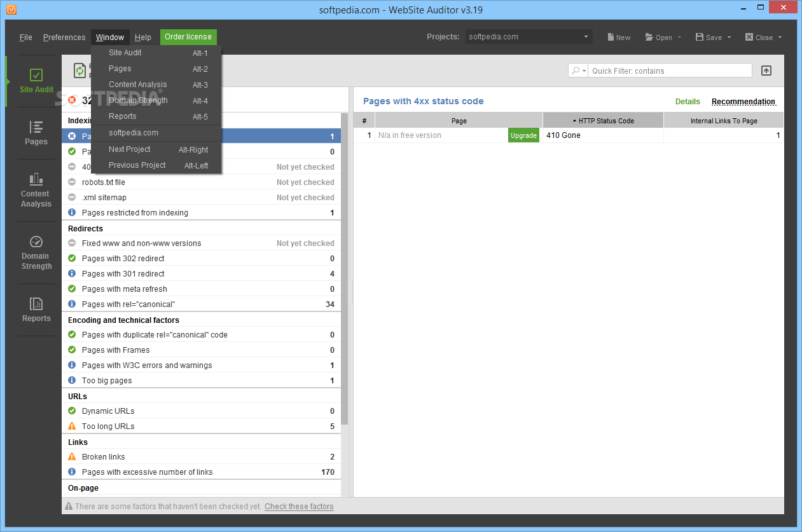
Task: Click the rebuild project refresh icon
Action: pyautogui.click(x=80, y=71)
